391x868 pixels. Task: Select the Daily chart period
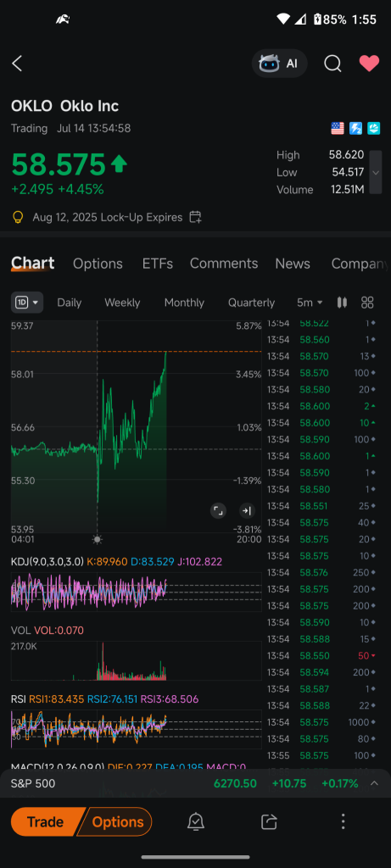(70, 303)
